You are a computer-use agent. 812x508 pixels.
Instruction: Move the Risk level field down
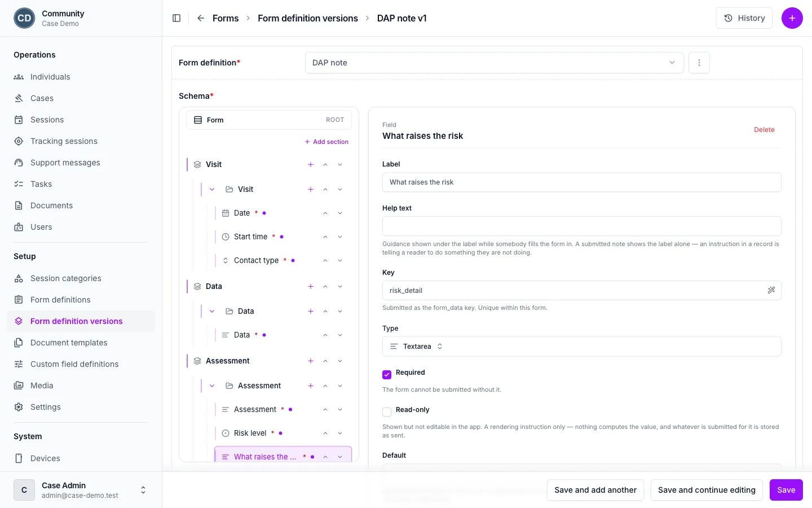tap(340, 433)
